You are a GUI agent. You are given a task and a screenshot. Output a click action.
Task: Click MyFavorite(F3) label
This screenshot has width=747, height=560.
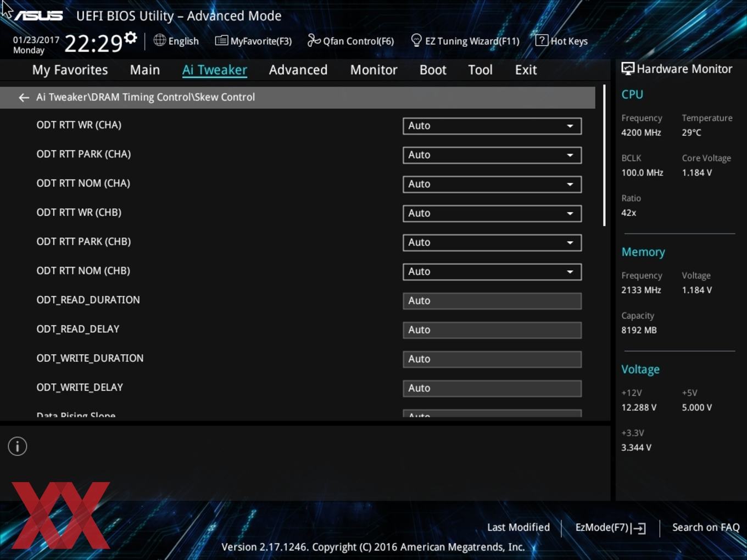261,41
